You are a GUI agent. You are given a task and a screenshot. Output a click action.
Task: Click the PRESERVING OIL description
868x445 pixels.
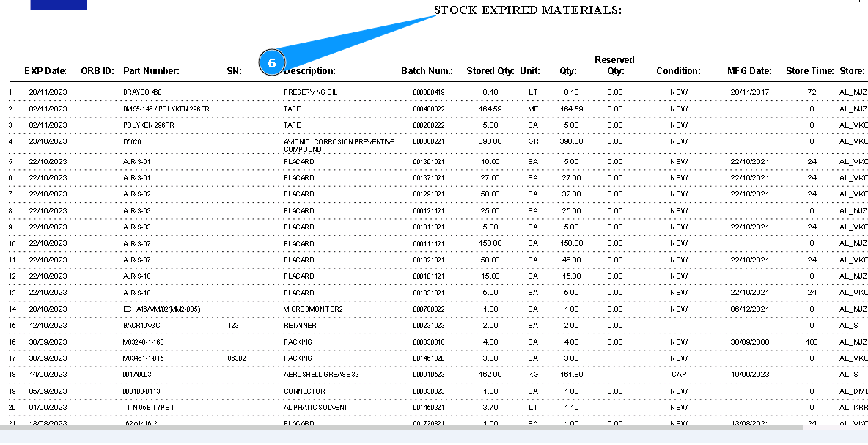click(x=310, y=92)
